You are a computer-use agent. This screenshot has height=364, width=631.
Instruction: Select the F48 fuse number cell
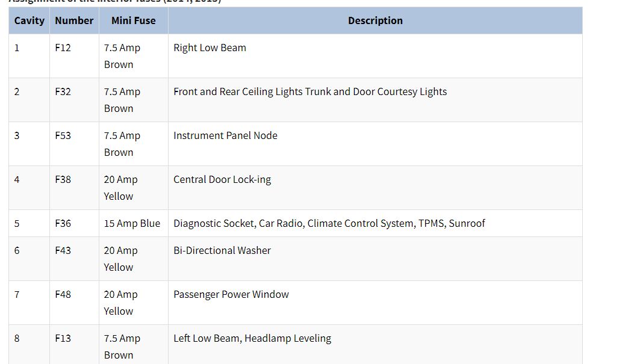point(63,295)
